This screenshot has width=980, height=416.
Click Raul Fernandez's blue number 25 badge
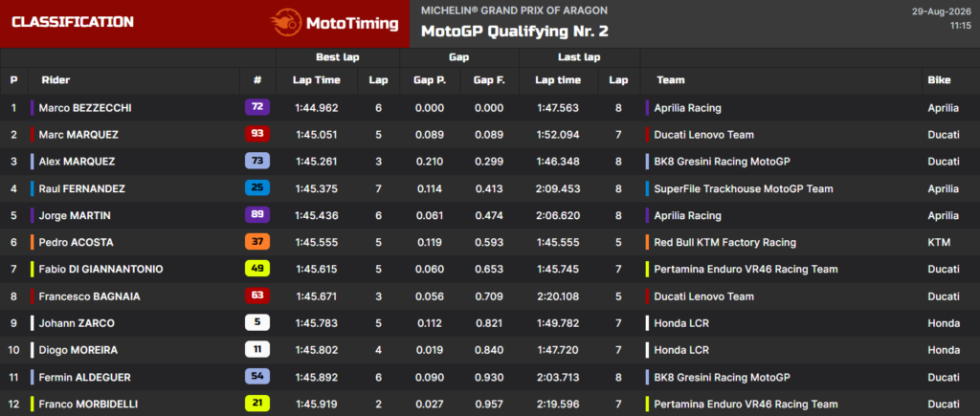(257, 188)
